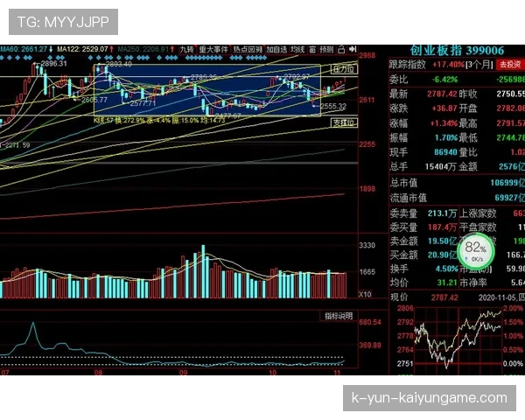Open the 指标说明 indicator description
The height and width of the screenshot is (420, 525).
338,315
